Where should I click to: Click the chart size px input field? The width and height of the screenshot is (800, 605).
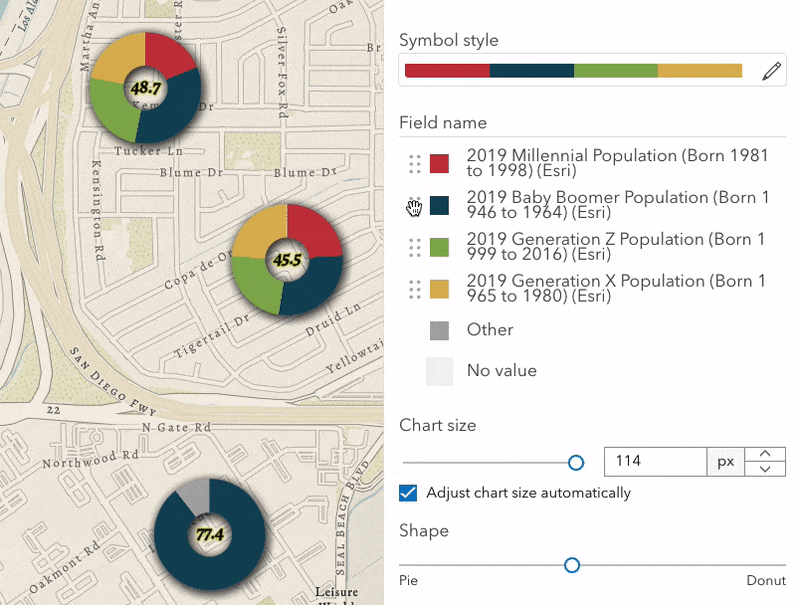(656, 462)
